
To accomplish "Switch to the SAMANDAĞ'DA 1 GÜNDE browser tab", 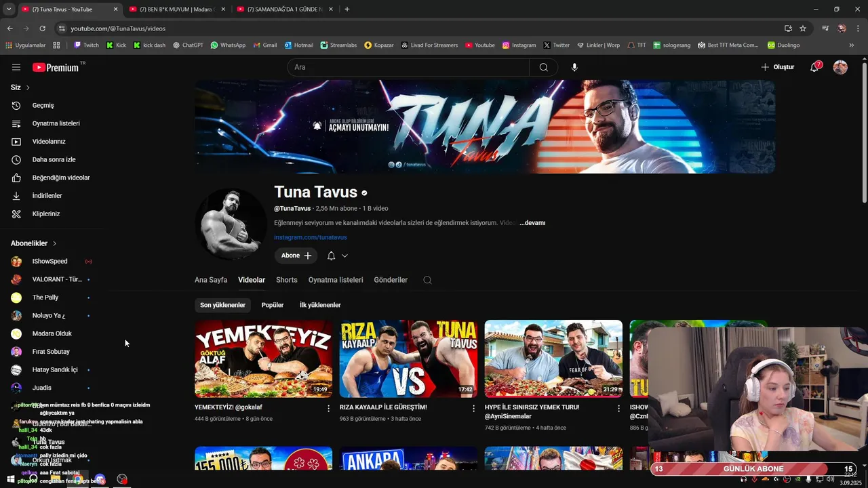I will click(x=284, y=9).
